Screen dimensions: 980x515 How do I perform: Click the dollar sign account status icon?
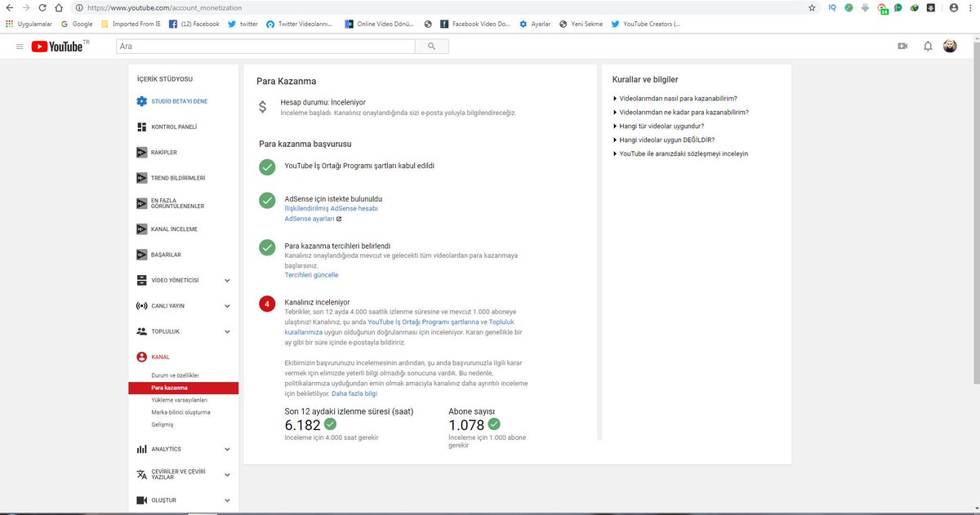point(262,106)
